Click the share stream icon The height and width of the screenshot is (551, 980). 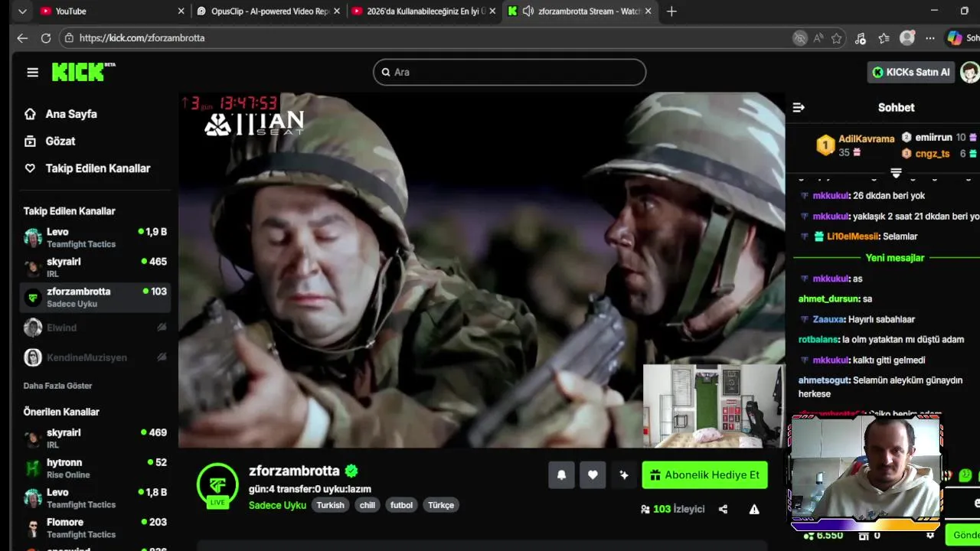[x=723, y=509]
